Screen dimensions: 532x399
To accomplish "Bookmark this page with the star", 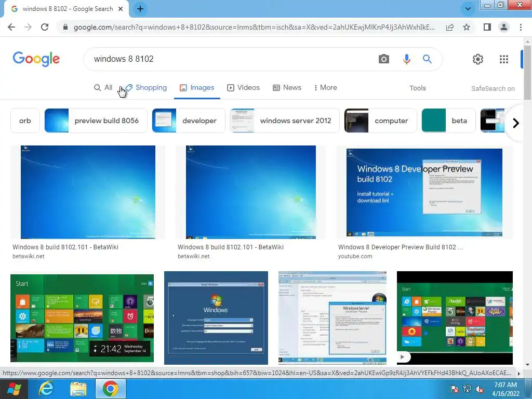I will point(467,27).
